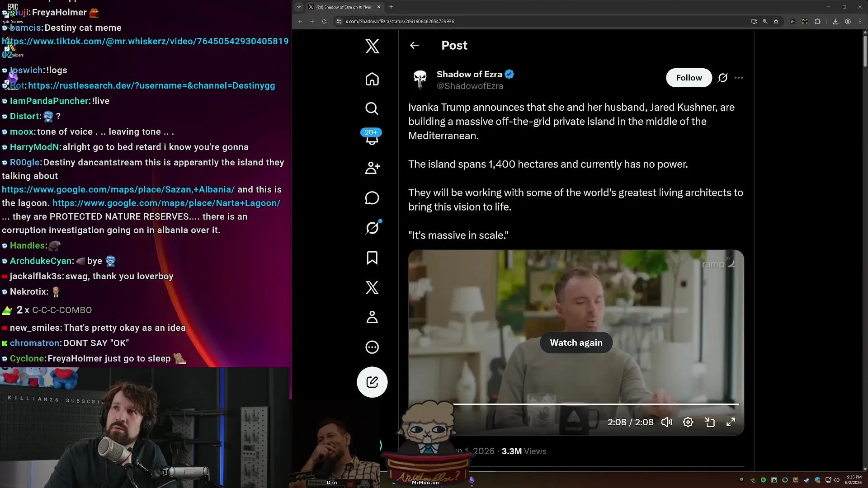Open Chat messages in X sidebar
The width and height of the screenshot is (868, 488).
click(372, 198)
